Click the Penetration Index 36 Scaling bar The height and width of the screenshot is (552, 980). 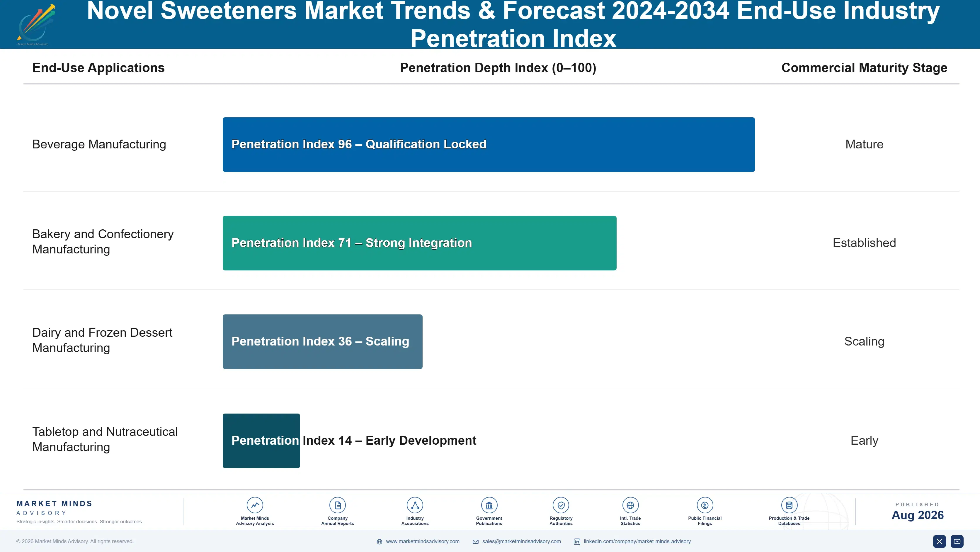(322, 342)
